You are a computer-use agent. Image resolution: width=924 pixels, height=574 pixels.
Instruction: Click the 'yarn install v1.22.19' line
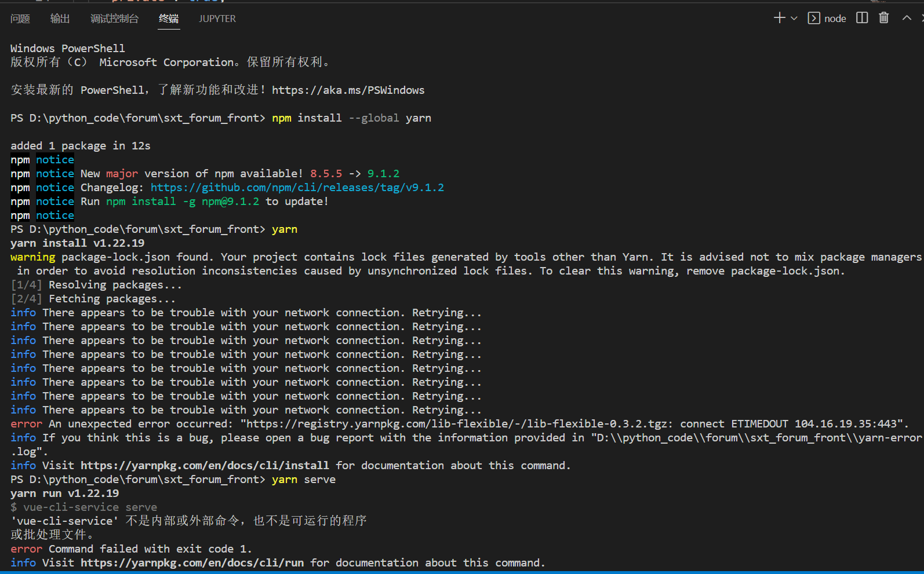[78, 243]
